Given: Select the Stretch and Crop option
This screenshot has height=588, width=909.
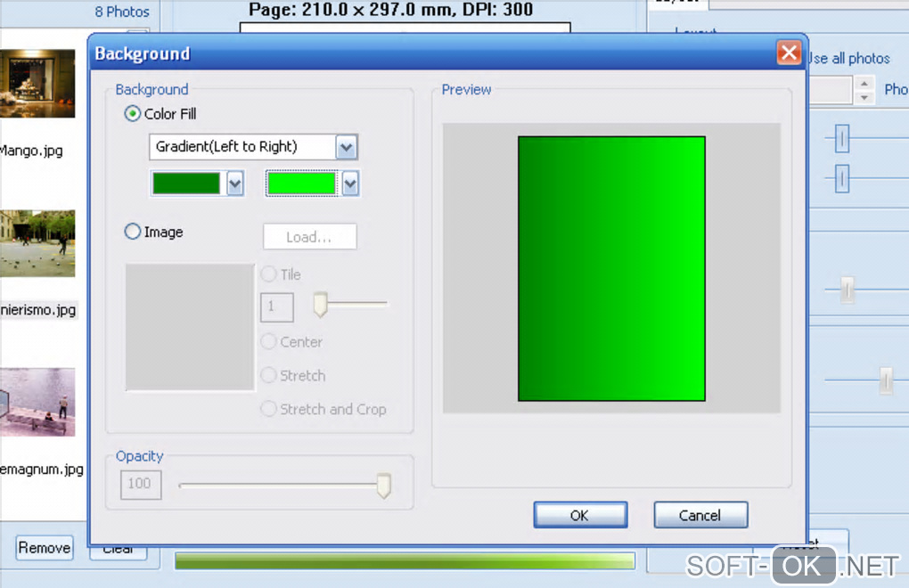Looking at the screenshot, I should coord(268,408).
